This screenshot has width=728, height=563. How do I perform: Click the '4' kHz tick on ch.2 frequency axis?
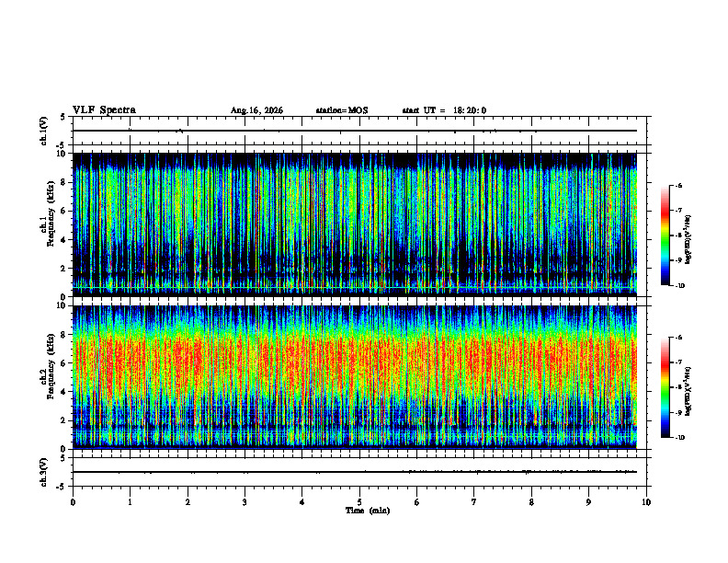point(64,392)
